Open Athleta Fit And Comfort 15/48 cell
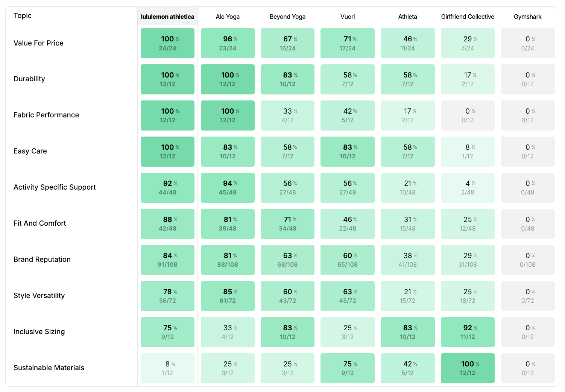565x392 pixels. (407, 224)
